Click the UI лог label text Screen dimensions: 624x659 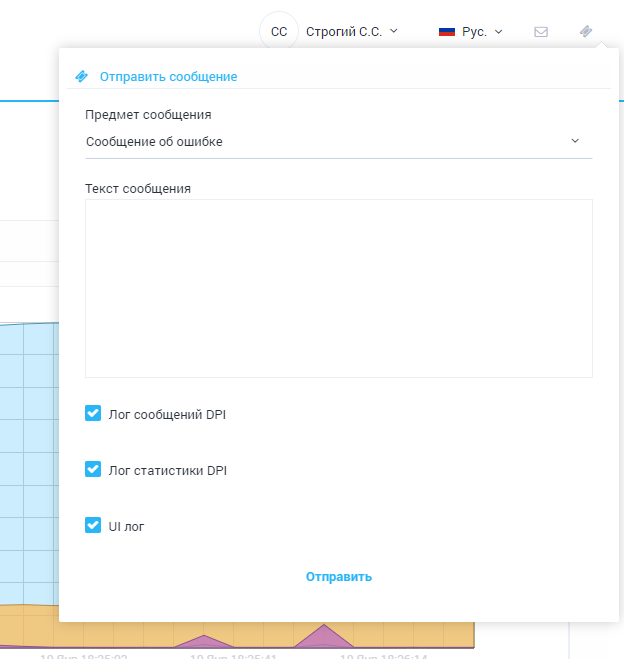tap(126, 526)
